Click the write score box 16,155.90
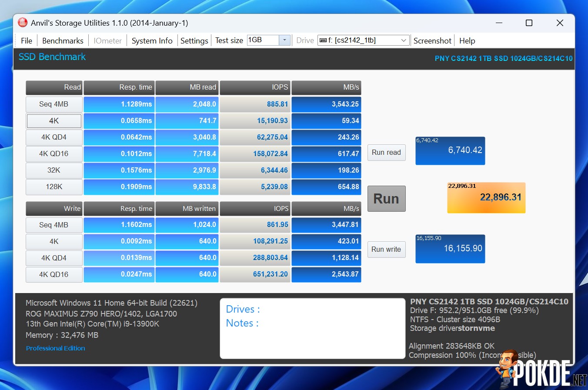The width and height of the screenshot is (588, 390). [450, 249]
